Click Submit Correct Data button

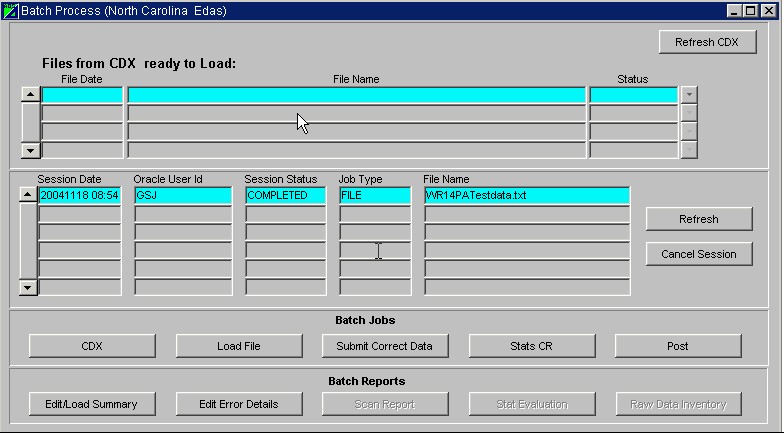tap(385, 346)
